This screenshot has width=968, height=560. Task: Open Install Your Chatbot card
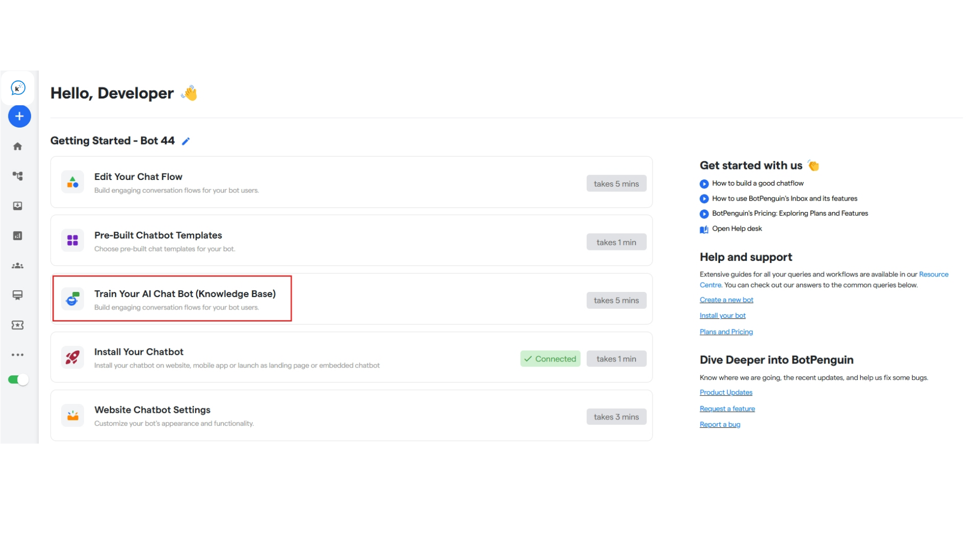tap(351, 357)
